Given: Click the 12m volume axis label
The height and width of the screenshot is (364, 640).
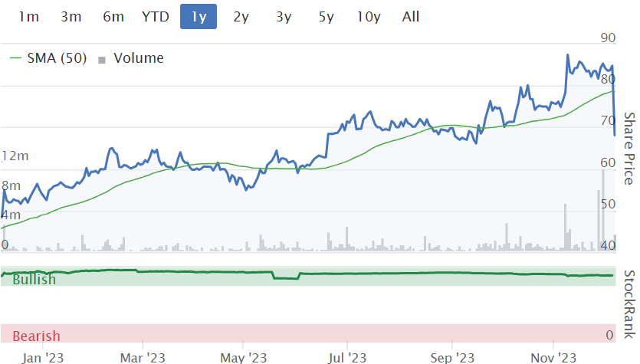Looking at the screenshot, I should pyautogui.click(x=15, y=156).
